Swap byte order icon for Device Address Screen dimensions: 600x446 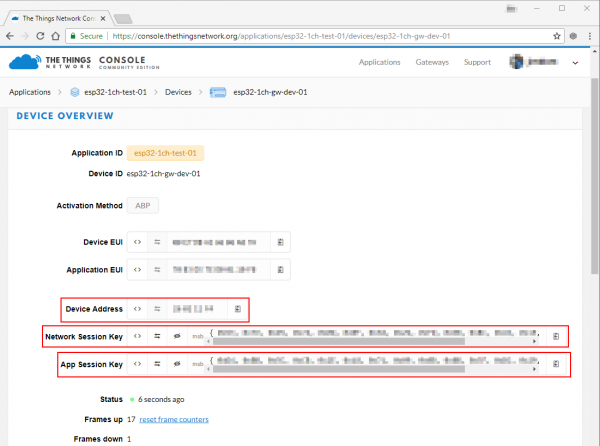(157, 309)
